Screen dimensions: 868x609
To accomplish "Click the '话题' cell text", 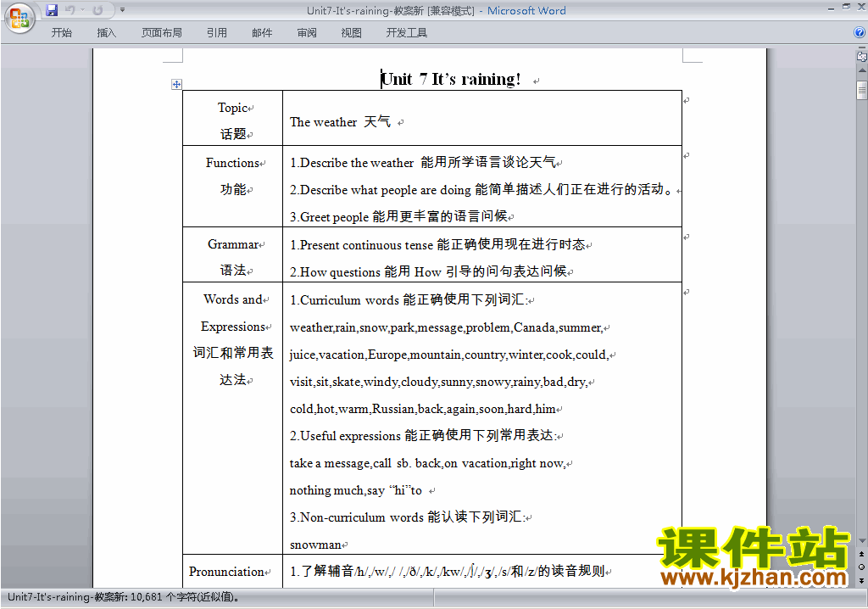I will point(233,134).
